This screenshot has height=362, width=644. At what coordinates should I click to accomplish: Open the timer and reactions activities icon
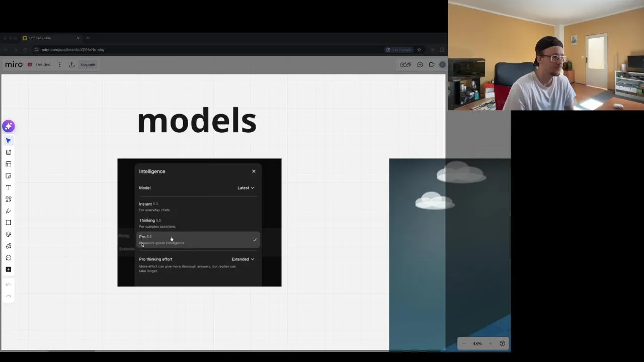406,64
